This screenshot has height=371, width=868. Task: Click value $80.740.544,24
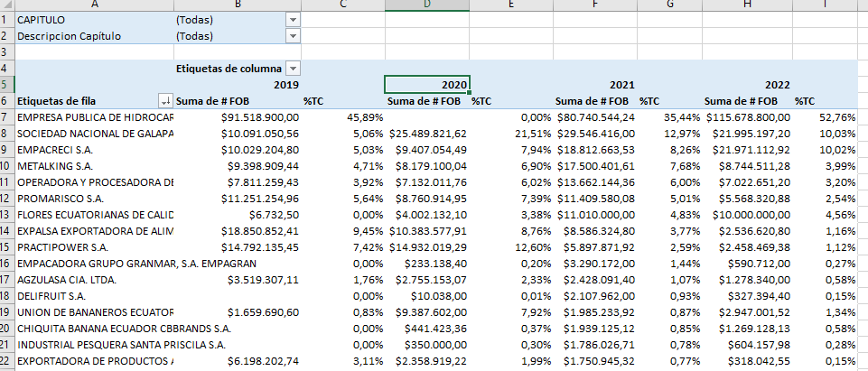(x=595, y=117)
